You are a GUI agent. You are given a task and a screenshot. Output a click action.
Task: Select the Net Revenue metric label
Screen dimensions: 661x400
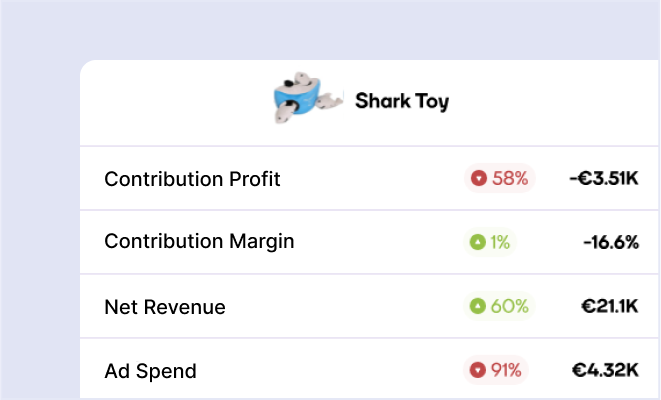click(x=165, y=307)
